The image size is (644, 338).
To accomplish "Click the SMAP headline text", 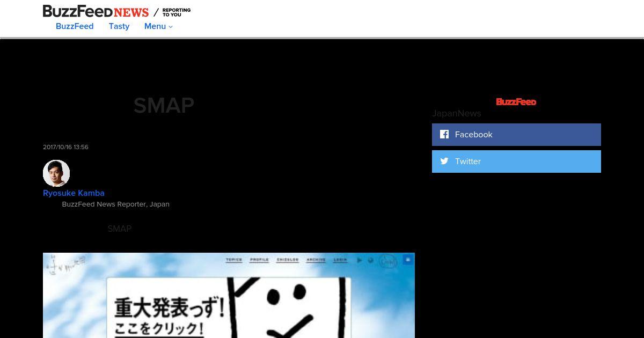I will click(164, 105).
